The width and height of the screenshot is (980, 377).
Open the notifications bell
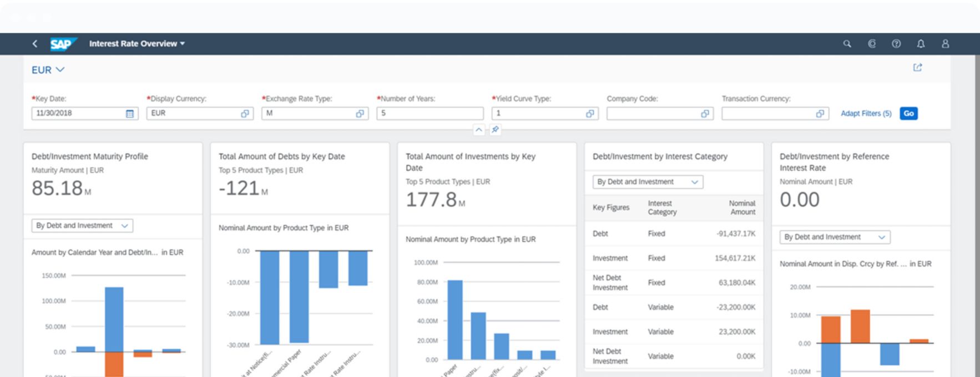921,44
